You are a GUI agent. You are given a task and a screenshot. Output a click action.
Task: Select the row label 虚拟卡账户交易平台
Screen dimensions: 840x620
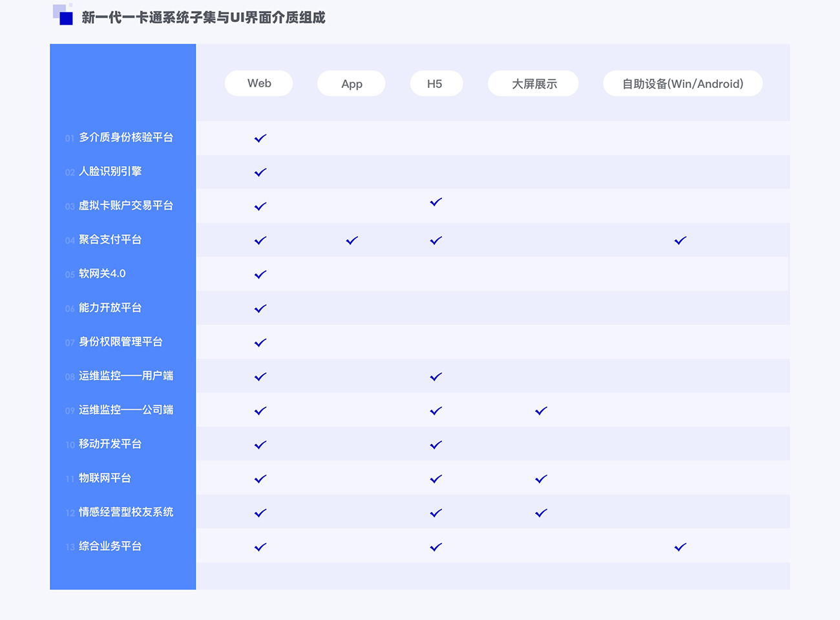[126, 206]
